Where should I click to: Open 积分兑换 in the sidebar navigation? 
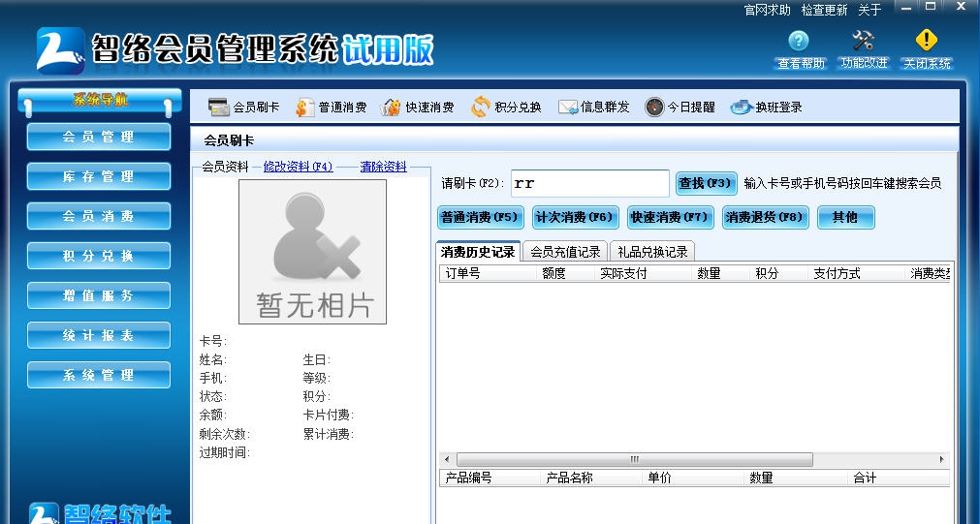99,256
